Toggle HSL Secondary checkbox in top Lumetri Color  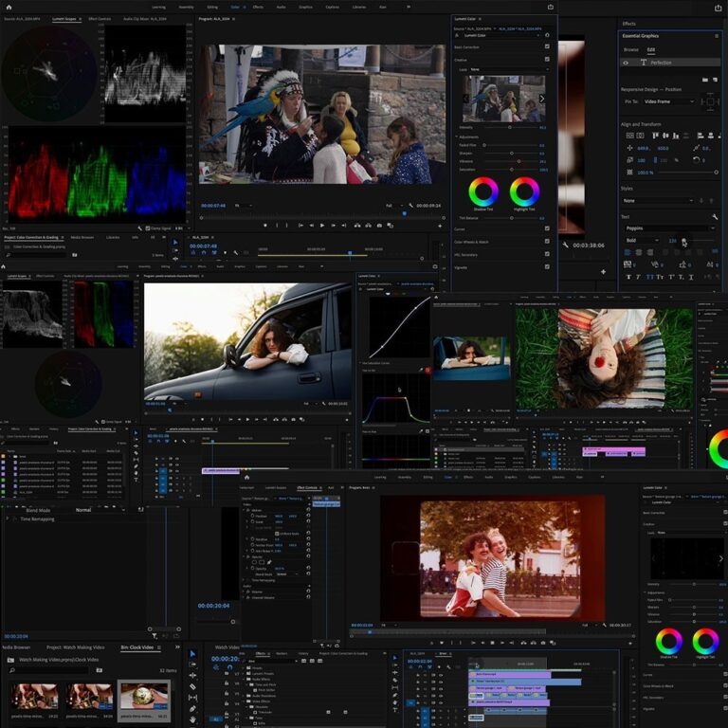coord(547,254)
